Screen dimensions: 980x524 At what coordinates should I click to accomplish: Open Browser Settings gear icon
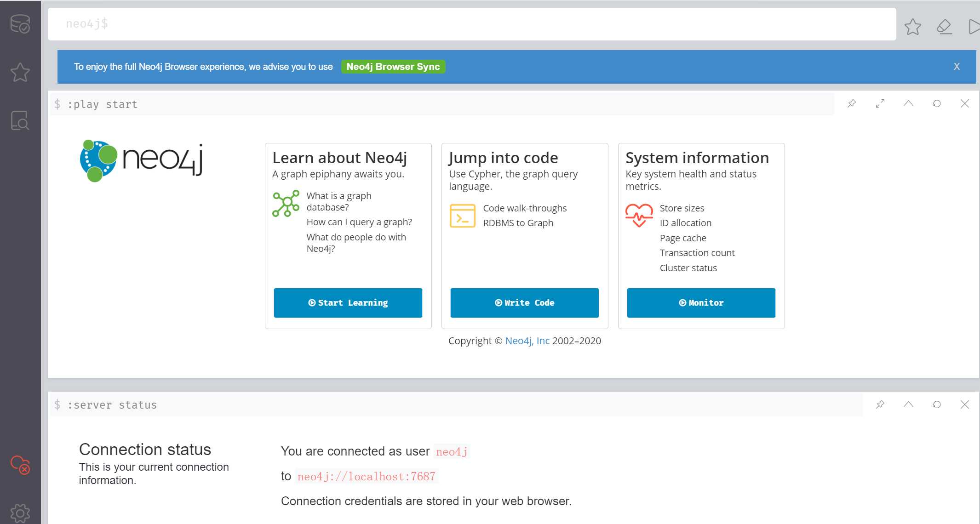coord(20,513)
